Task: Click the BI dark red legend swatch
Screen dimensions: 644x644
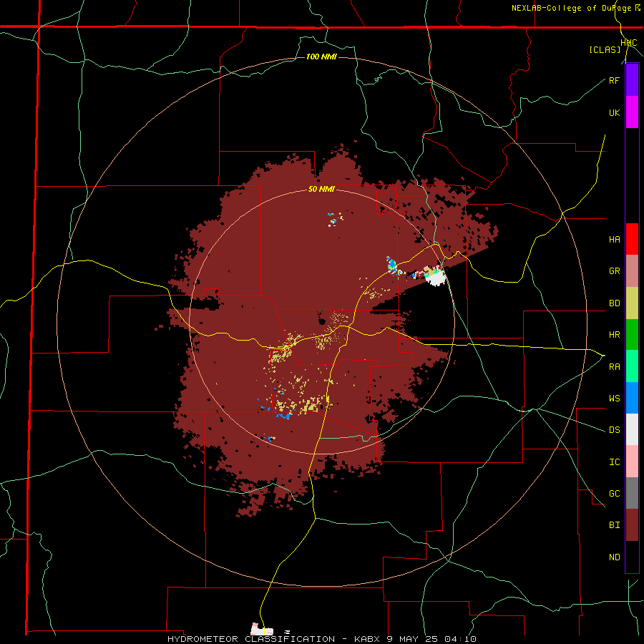Action: point(632,525)
